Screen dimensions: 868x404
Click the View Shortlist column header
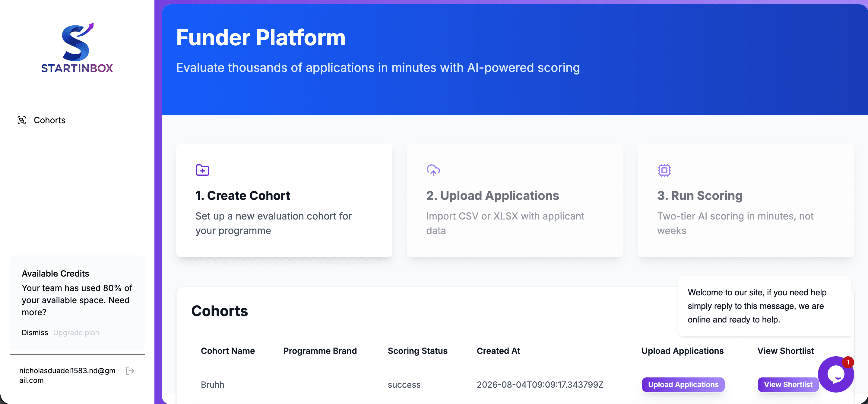point(785,351)
